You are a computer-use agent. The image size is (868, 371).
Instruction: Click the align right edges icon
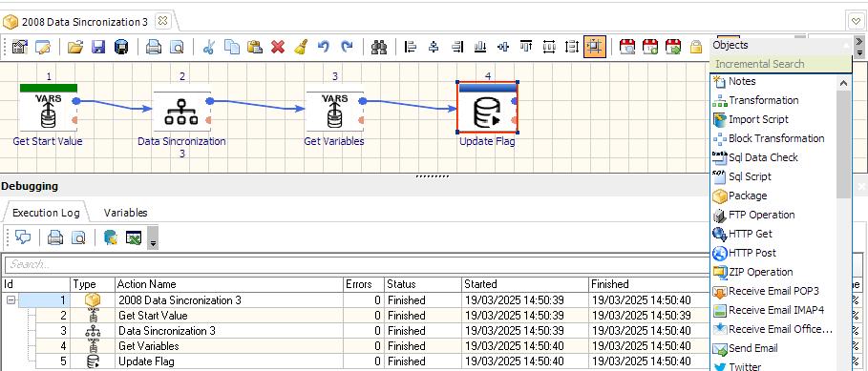click(457, 47)
